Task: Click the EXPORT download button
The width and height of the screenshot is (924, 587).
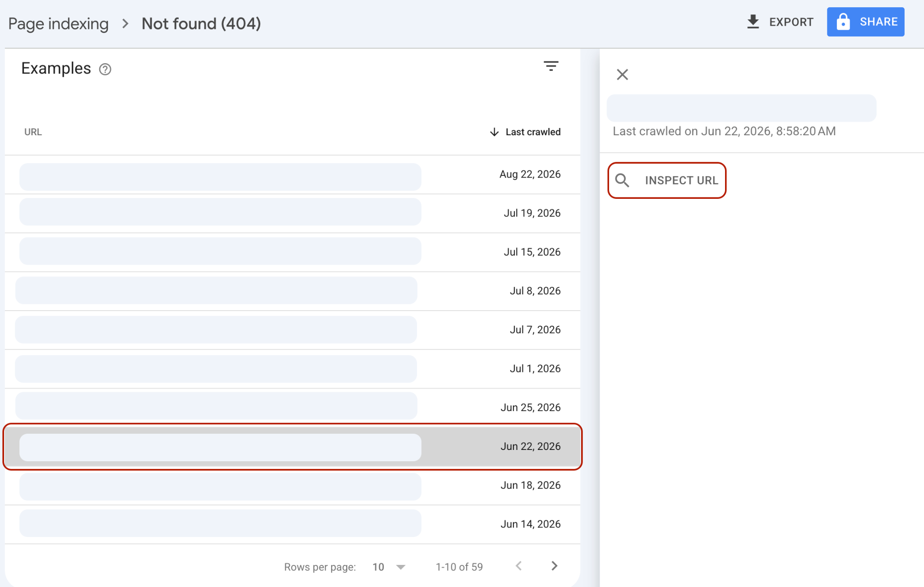Action: click(x=780, y=22)
